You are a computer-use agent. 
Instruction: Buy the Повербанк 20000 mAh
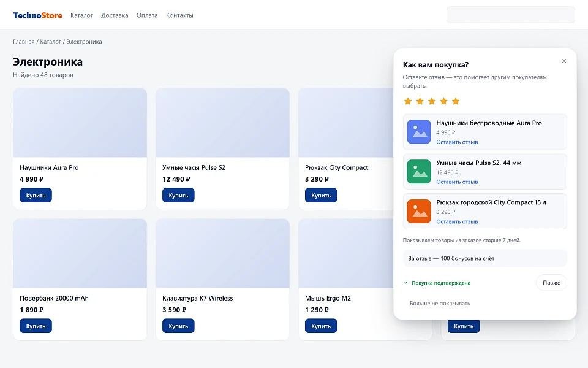pyautogui.click(x=36, y=326)
